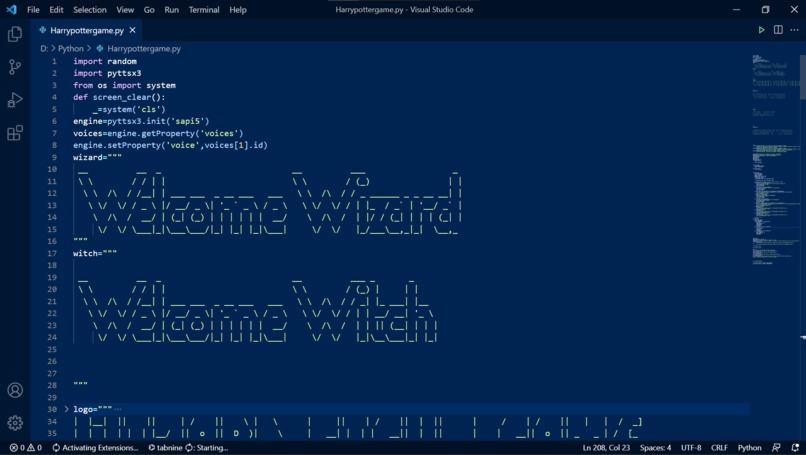This screenshot has height=455, width=806.
Task: Go to line via Ln 208, Col 23
Action: pyautogui.click(x=606, y=448)
